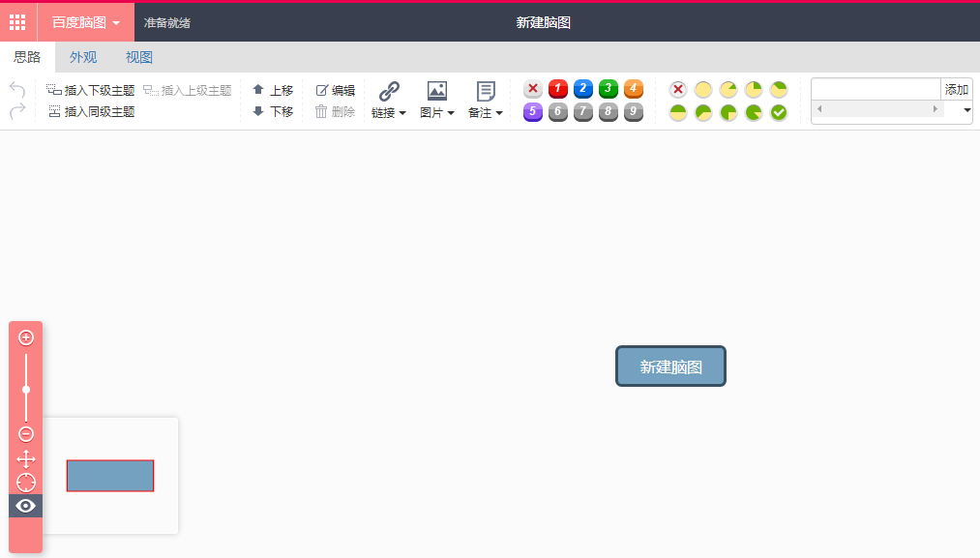Switch to the 视图 tab
Image resolution: width=980 pixels, height=558 pixels.
point(138,57)
